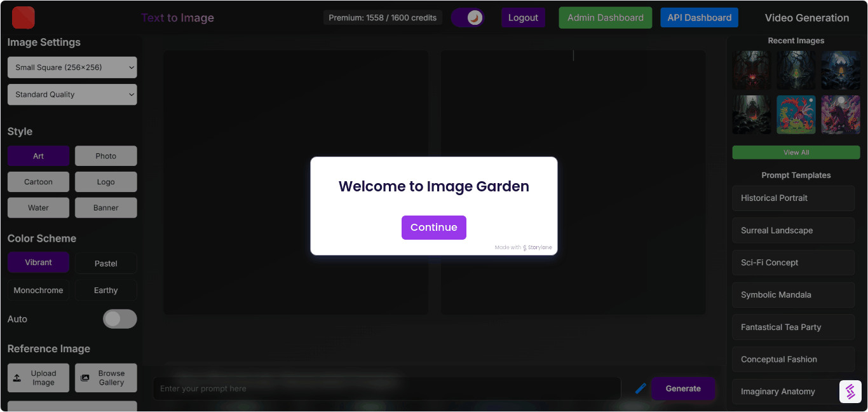Click the blue pencil icon beside the prompt field
The image size is (868, 412).
click(640, 388)
